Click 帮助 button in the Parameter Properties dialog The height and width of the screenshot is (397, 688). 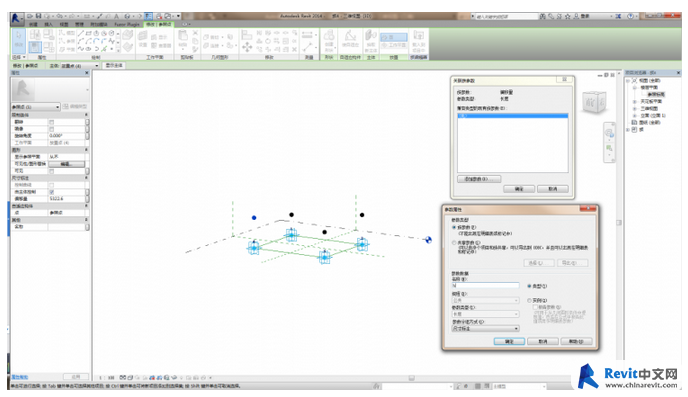(577, 341)
